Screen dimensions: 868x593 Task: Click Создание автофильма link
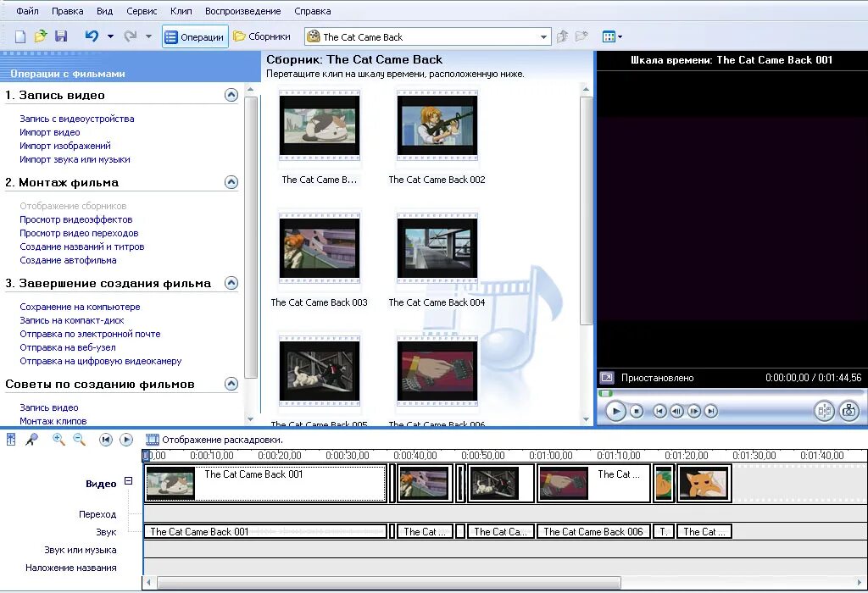(68, 260)
